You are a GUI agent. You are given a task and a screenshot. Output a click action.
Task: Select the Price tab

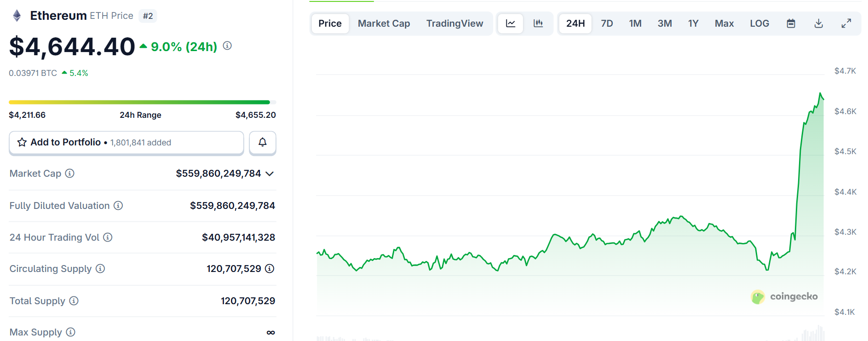[330, 23]
